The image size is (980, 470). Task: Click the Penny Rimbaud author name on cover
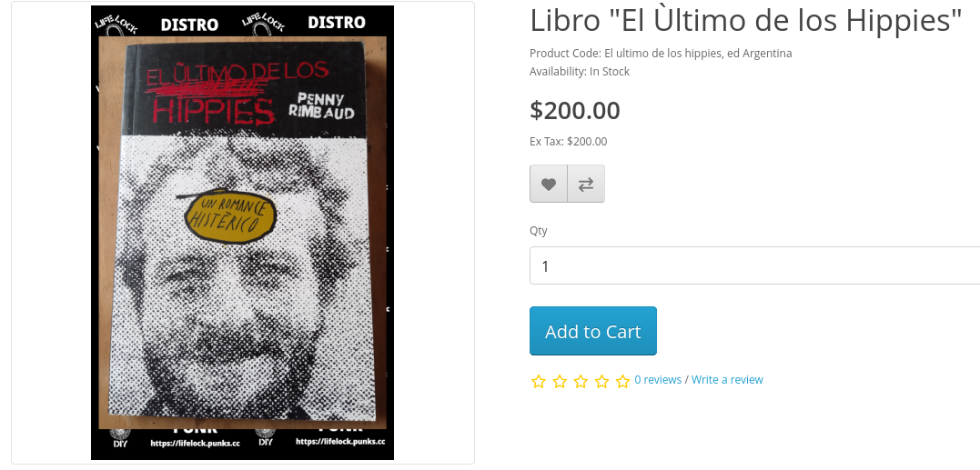320,105
